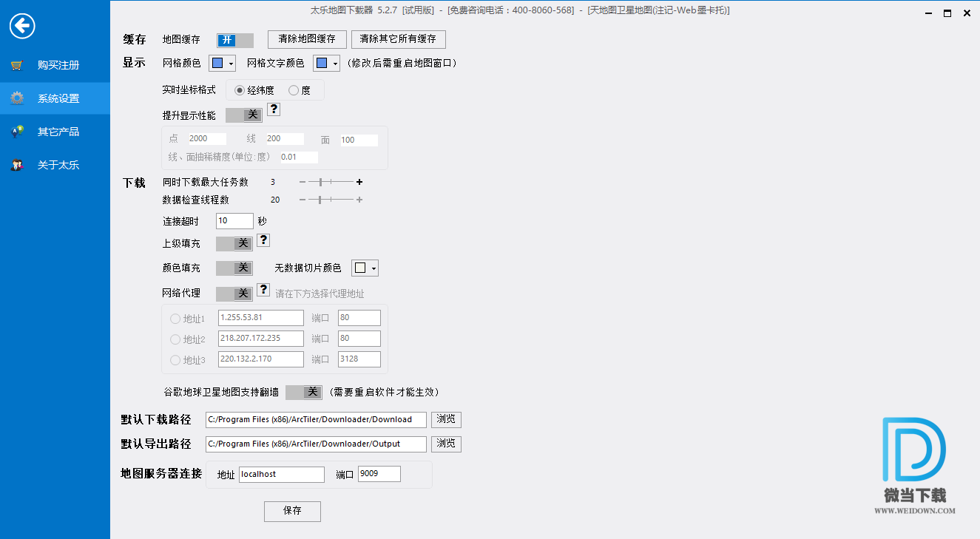Click the 保存 button

point(292,511)
